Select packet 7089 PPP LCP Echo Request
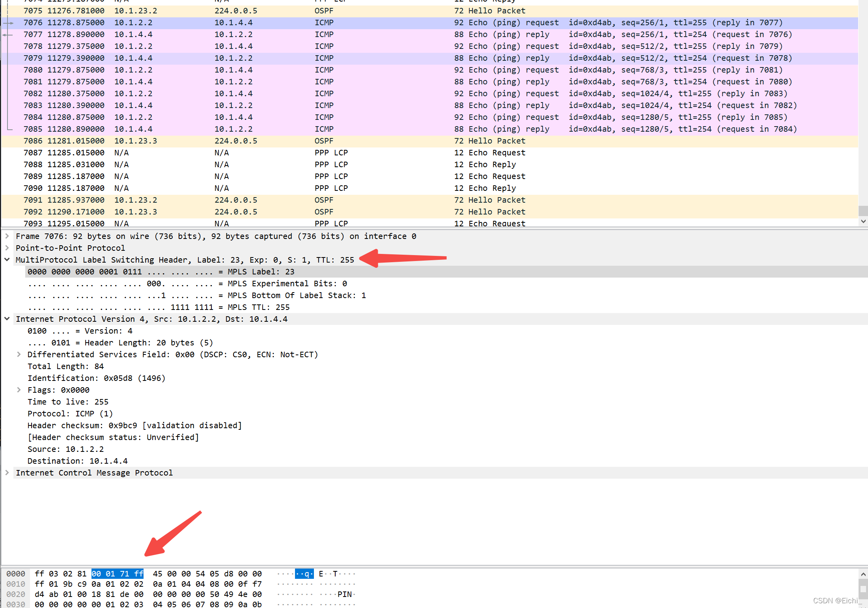Screen dimensions: 868x608 pyautogui.click(x=429, y=177)
